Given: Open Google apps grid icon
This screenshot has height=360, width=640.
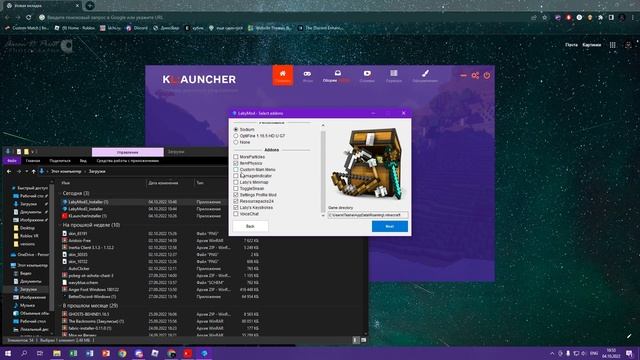Looking at the screenshot, I should pyautogui.click(x=613, y=45).
